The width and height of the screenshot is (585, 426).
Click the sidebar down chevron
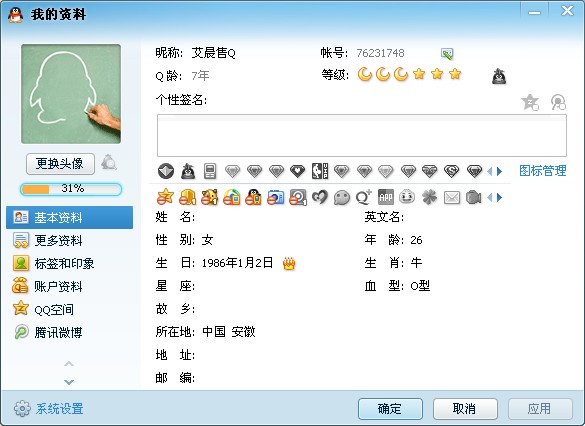69,382
